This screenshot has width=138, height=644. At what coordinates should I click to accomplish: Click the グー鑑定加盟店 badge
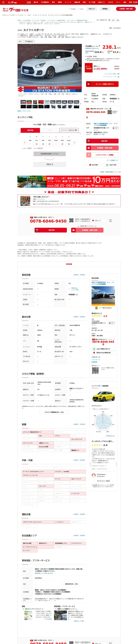103,308
